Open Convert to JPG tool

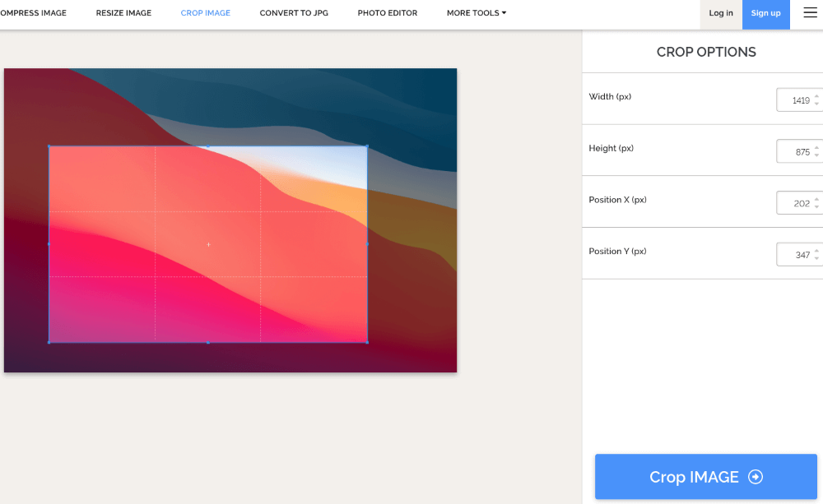click(294, 12)
